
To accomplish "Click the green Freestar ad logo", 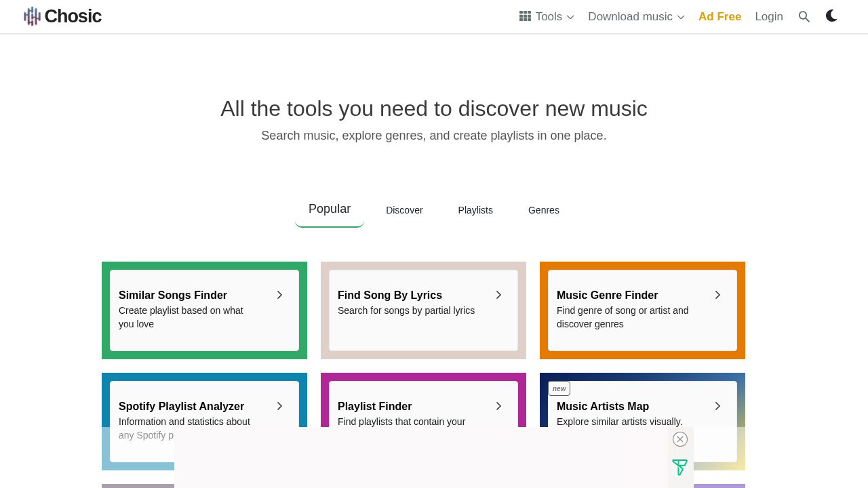I will click(x=679, y=467).
